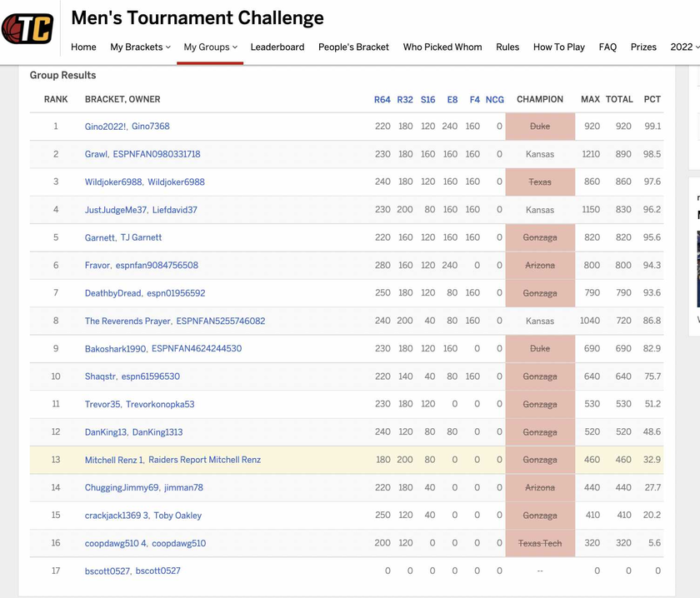Select Who Picked Whom in navigation
700x598 pixels.
coord(442,47)
